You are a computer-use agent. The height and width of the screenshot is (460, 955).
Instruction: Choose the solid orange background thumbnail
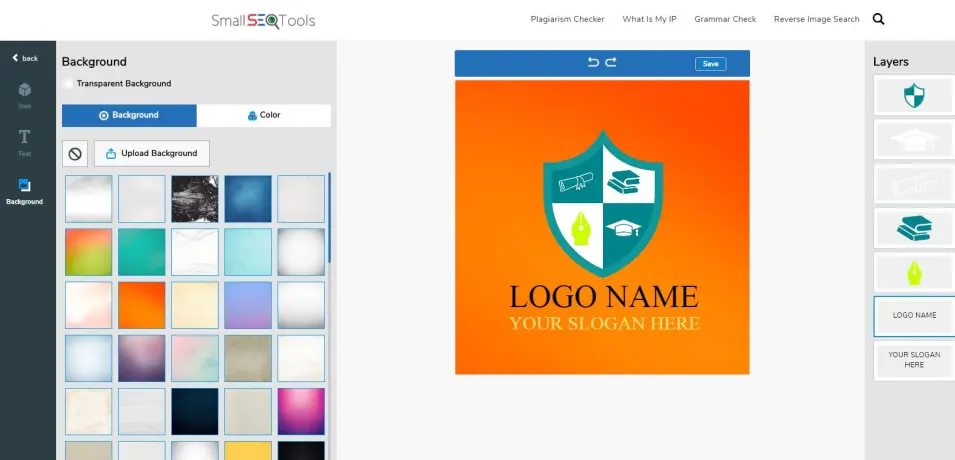(141, 305)
